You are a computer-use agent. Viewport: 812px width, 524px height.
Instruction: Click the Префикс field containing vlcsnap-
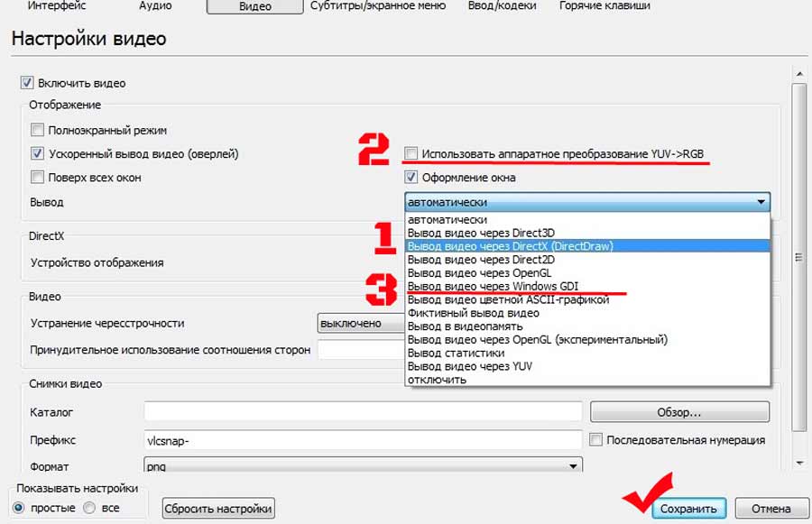click(363, 441)
